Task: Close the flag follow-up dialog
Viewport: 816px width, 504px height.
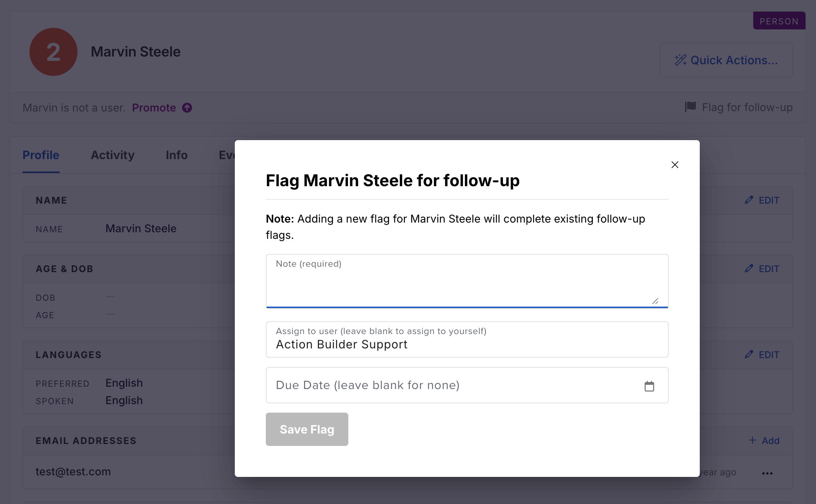Action: pos(675,165)
